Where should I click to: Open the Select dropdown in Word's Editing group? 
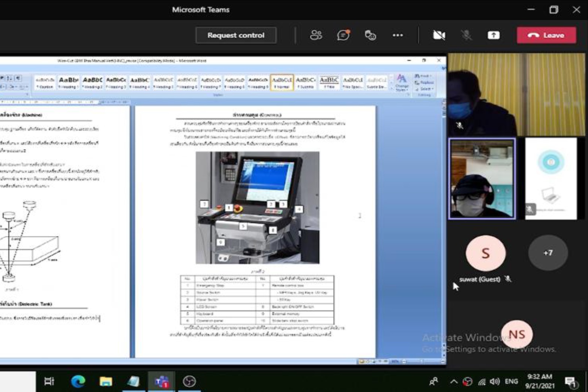coord(424,89)
